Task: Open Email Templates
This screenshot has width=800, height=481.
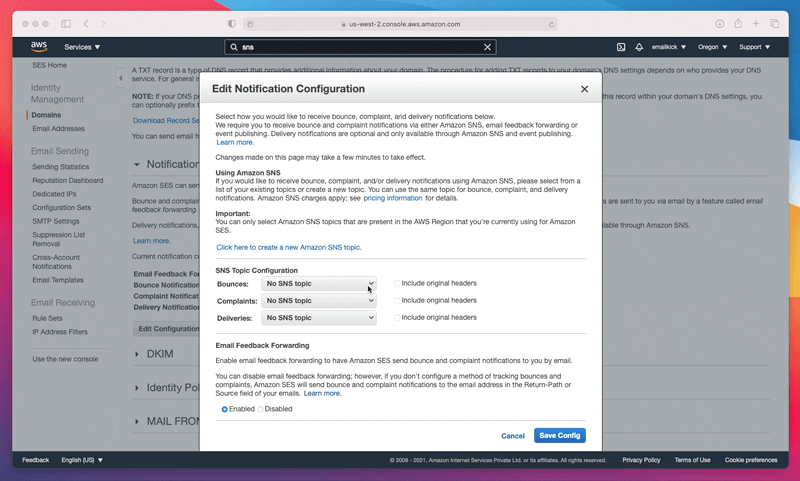Action: 58,280
